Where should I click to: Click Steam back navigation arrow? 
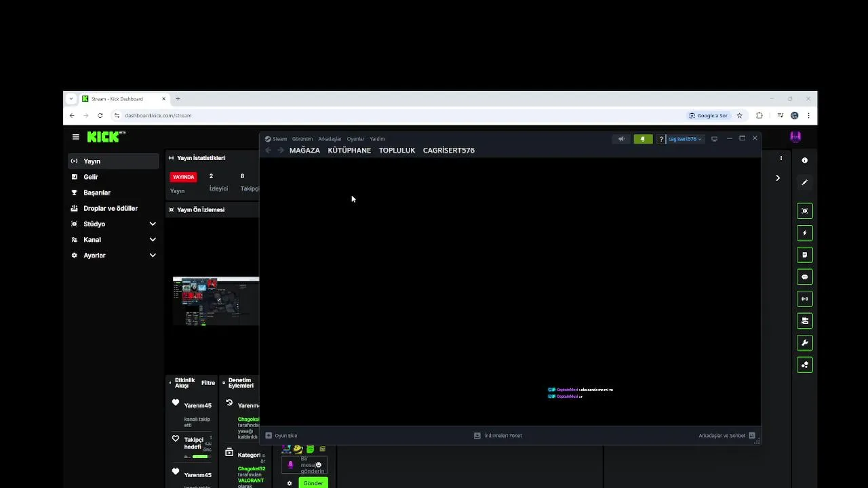(x=269, y=150)
